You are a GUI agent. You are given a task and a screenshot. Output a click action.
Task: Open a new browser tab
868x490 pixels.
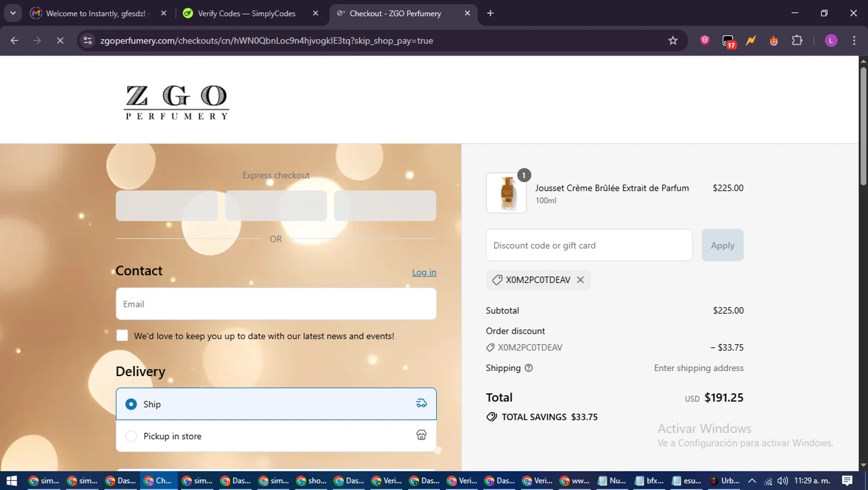pyautogui.click(x=490, y=13)
